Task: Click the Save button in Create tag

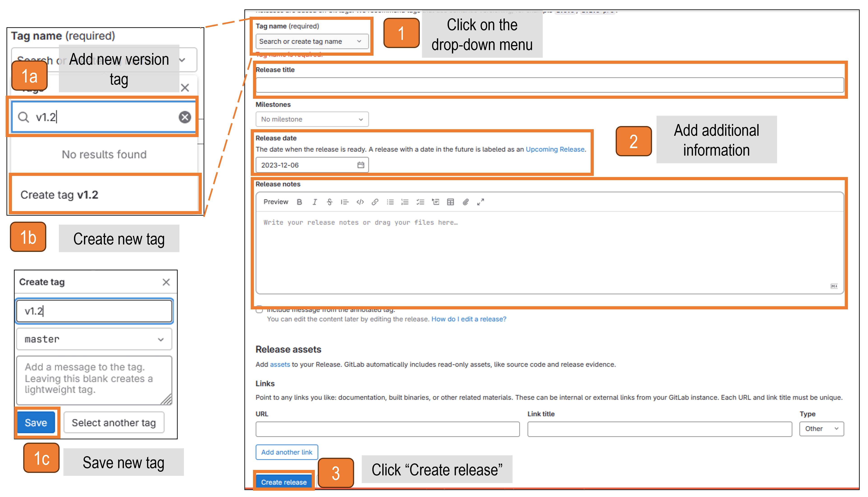Action: [36, 423]
